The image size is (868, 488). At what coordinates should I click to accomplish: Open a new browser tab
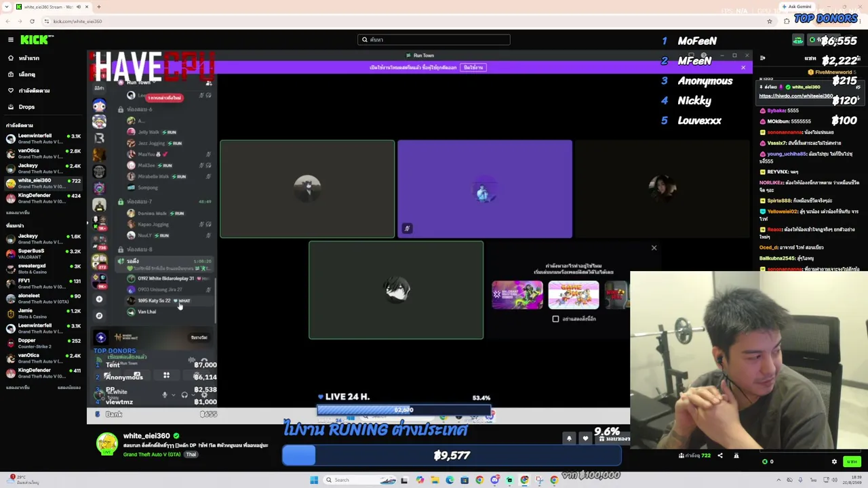coord(98,7)
